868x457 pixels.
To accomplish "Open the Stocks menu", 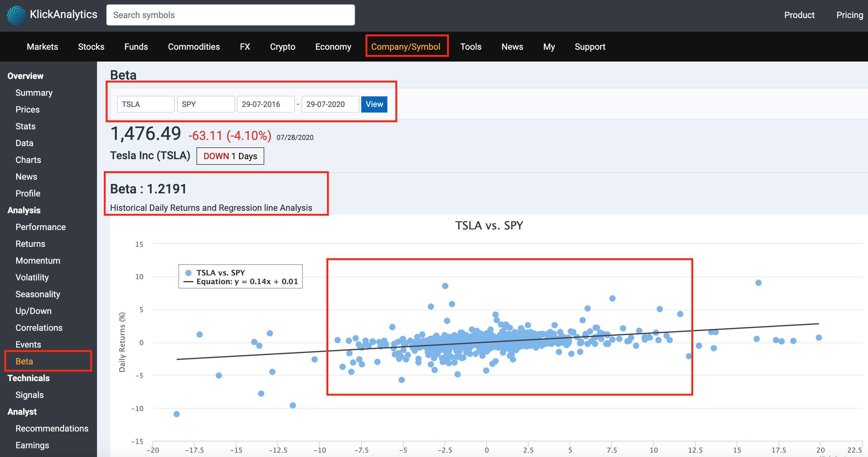I will click(91, 47).
